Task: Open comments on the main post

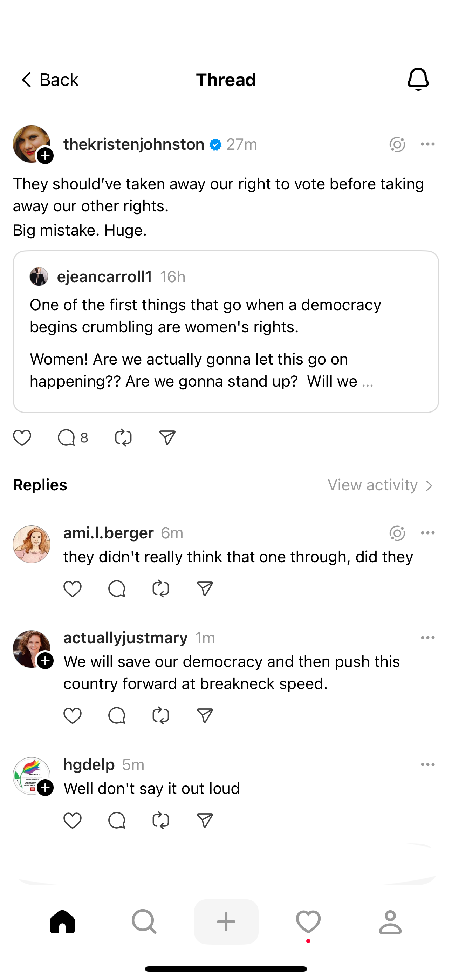Action: [x=67, y=437]
